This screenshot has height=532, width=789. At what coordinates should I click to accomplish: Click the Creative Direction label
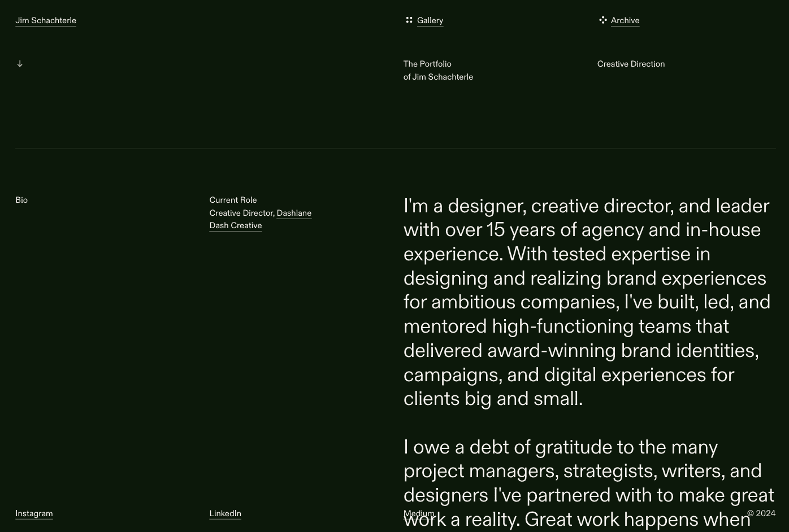[x=631, y=64]
